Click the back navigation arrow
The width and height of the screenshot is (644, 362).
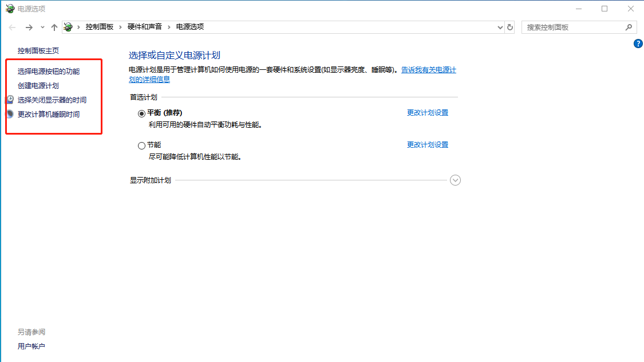(x=11, y=26)
